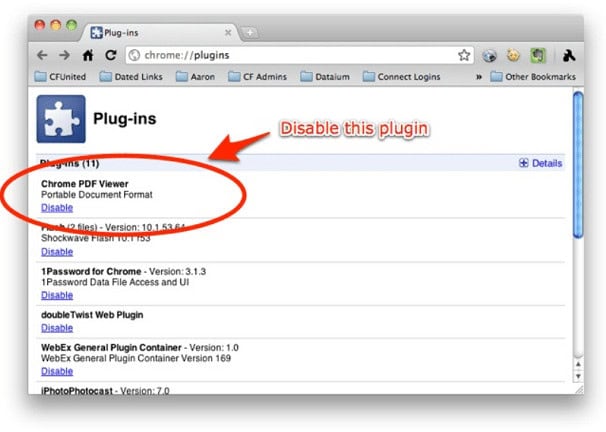Disable the Chrome PDF Viewer plugin

coord(57,208)
